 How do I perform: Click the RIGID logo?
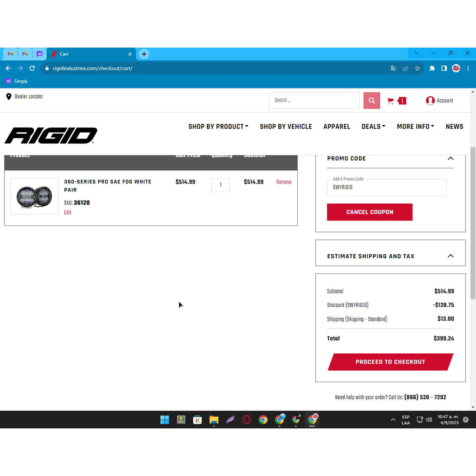[x=51, y=136]
